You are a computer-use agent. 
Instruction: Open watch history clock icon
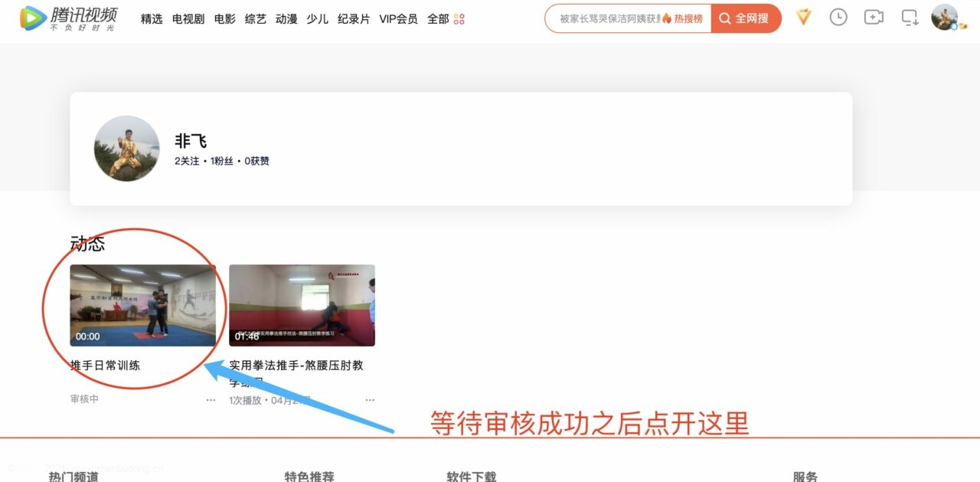pyautogui.click(x=838, y=17)
